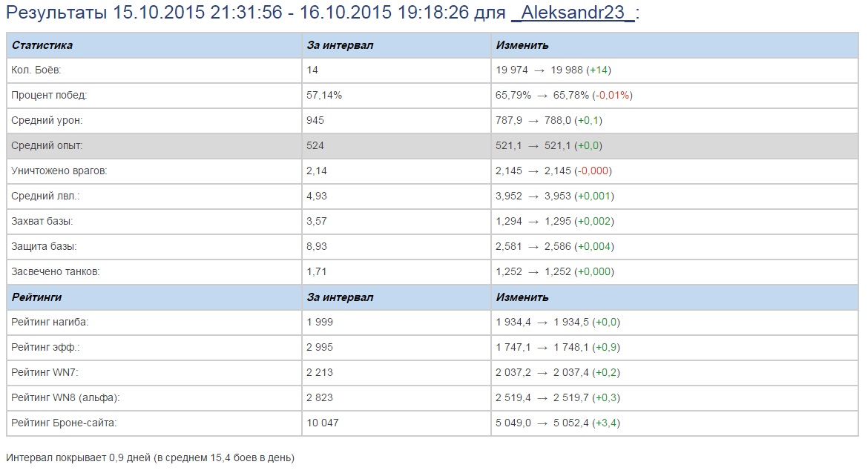Select the Средний урон interval value 945

[x=315, y=121]
